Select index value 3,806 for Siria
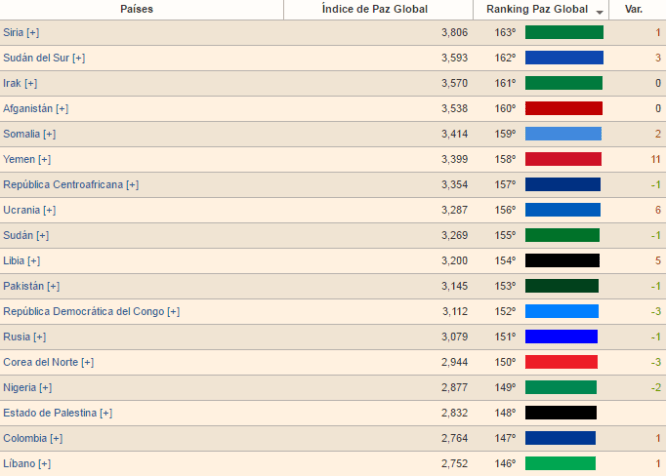666x476 pixels. click(454, 32)
